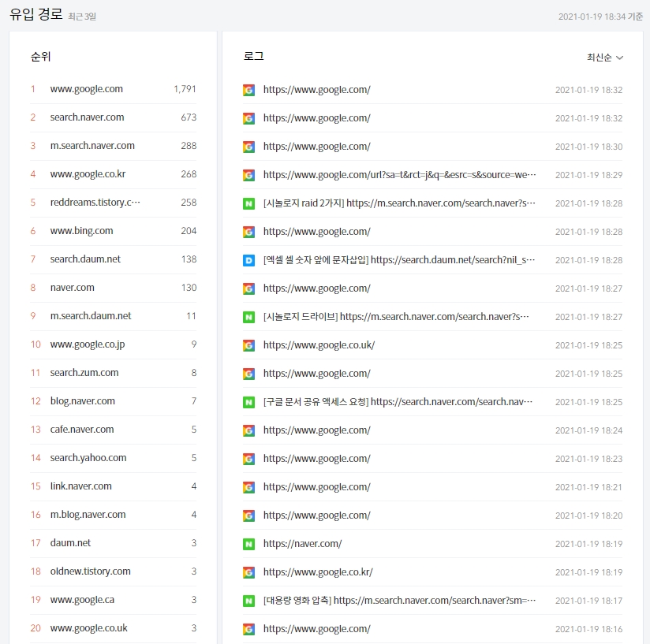Select www.google.co.kr ranking row
650x644 pixels.
click(x=113, y=174)
